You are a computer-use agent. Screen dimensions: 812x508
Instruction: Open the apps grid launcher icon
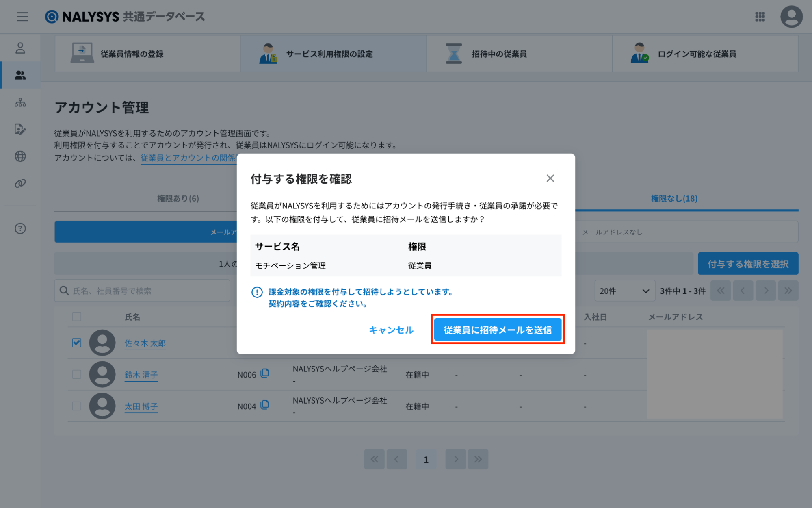coord(760,17)
